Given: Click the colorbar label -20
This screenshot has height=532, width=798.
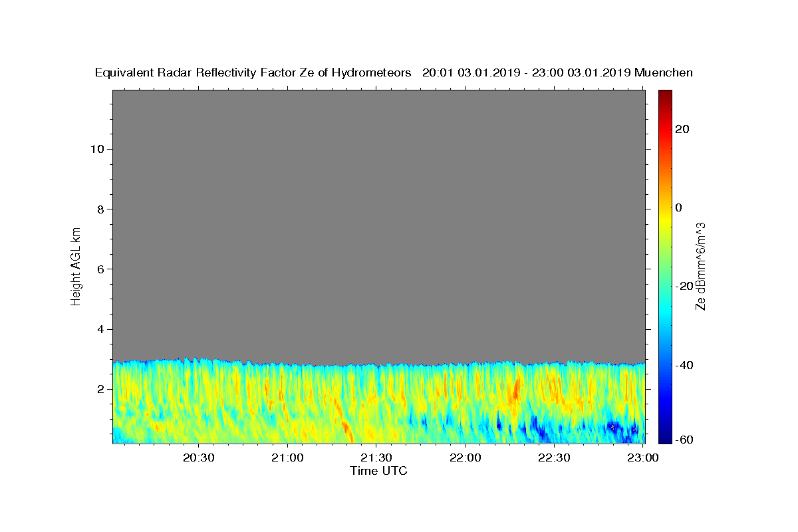Looking at the screenshot, I should (684, 286).
